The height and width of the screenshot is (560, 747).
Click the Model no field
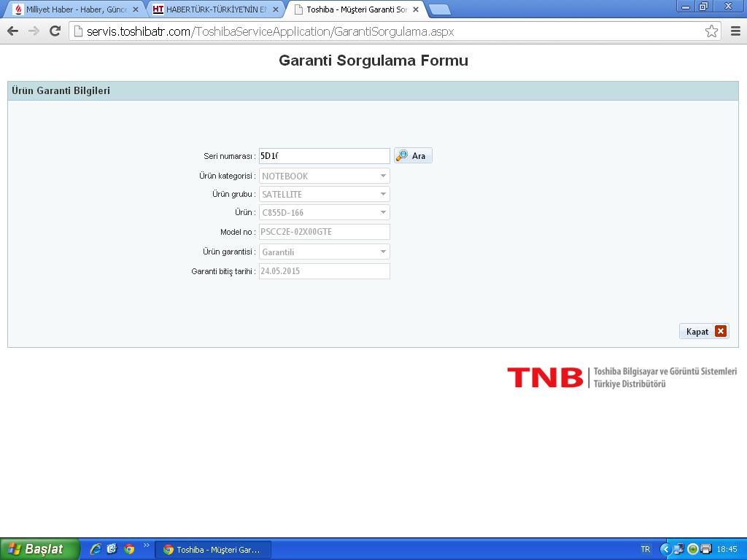[325, 232]
